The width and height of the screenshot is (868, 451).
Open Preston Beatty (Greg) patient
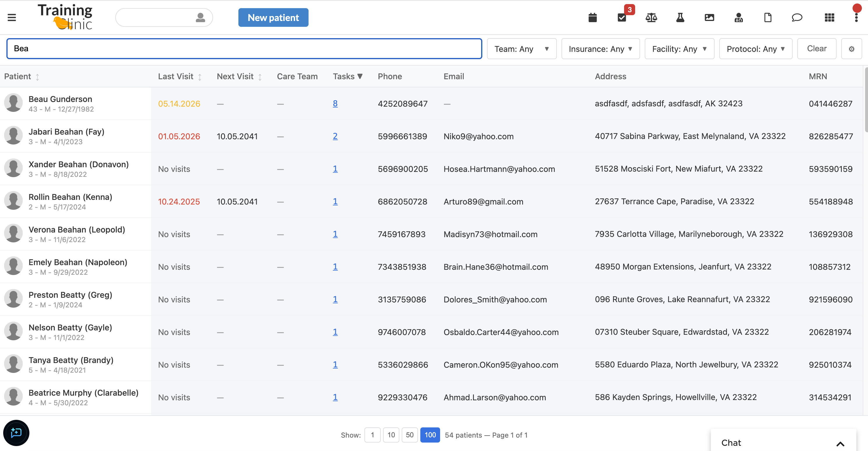[70, 295]
